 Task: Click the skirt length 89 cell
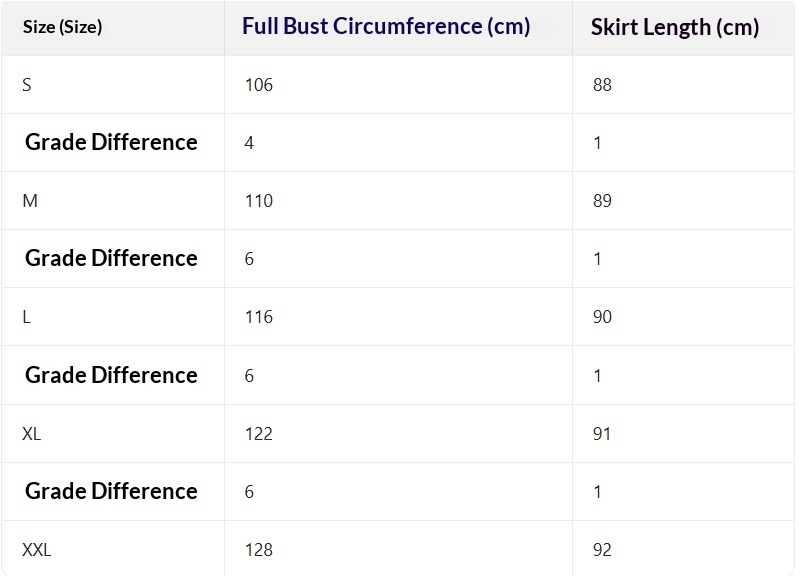click(602, 201)
